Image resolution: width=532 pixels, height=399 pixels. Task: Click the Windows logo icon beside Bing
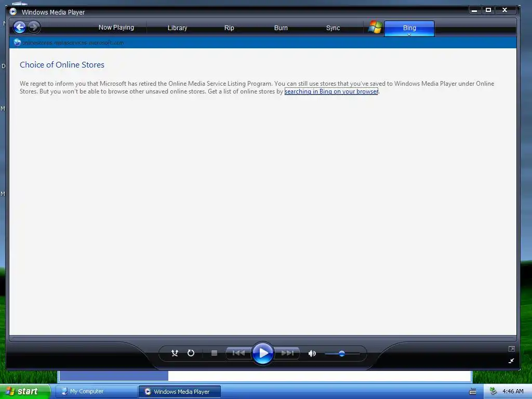(x=375, y=27)
